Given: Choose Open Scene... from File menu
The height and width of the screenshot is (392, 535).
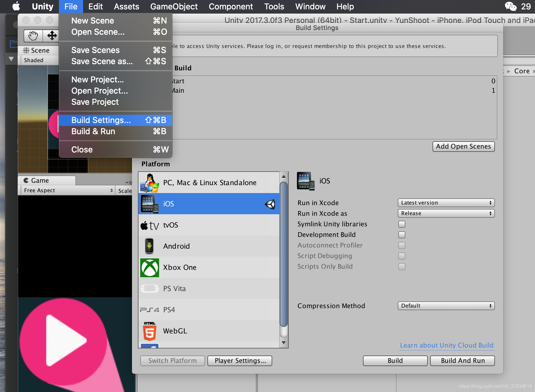Looking at the screenshot, I should pos(115,32).
